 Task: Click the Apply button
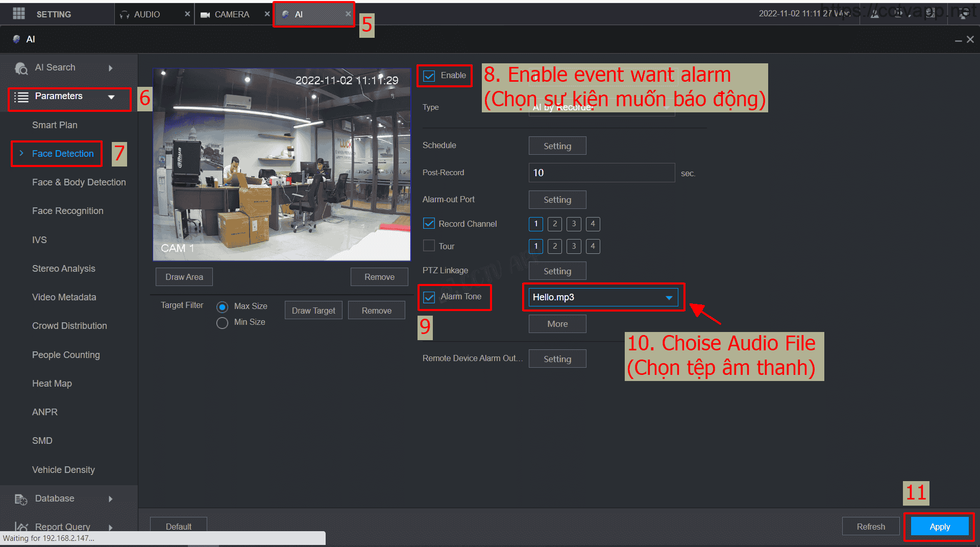(x=939, y=527)
